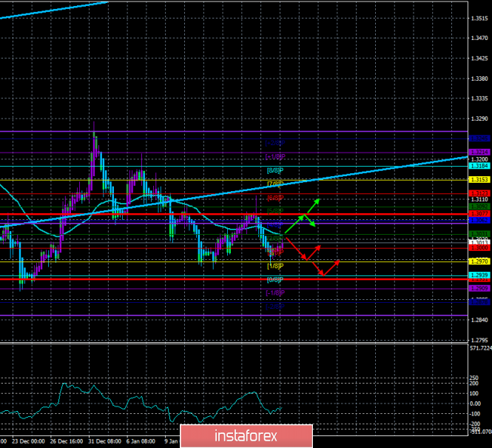Select the 1.2909 purple price tag
The height and width of the screenshot is (448, 492).
(479, 288)
